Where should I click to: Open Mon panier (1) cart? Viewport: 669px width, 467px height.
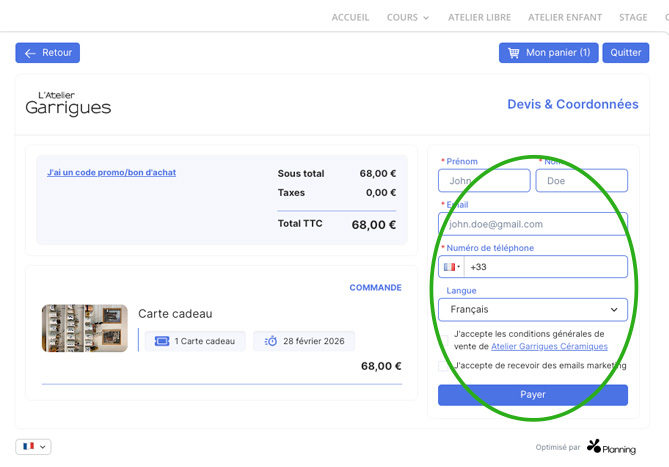(x=548, y=53)
